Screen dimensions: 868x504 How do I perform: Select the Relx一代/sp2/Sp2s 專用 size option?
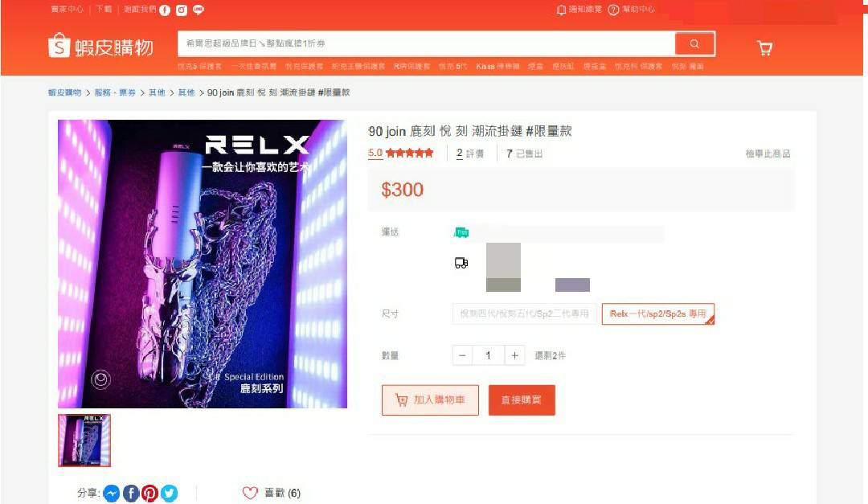(x=657, y=313)
